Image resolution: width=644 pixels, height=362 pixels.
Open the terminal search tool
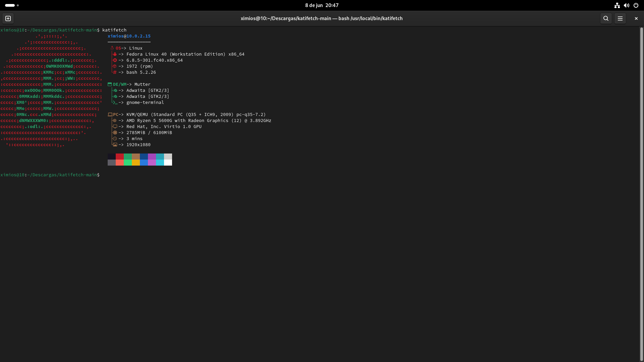[606, 18]
